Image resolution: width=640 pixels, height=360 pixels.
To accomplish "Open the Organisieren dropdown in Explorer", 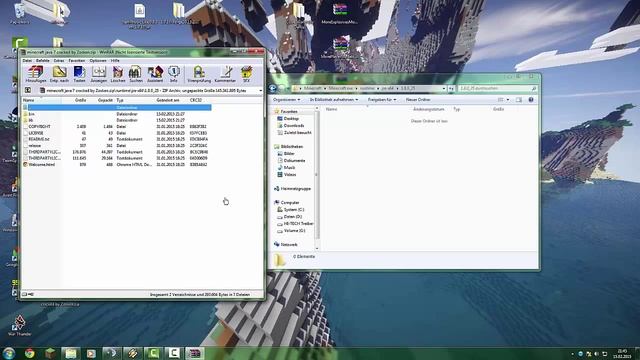I will pos(287,100).
